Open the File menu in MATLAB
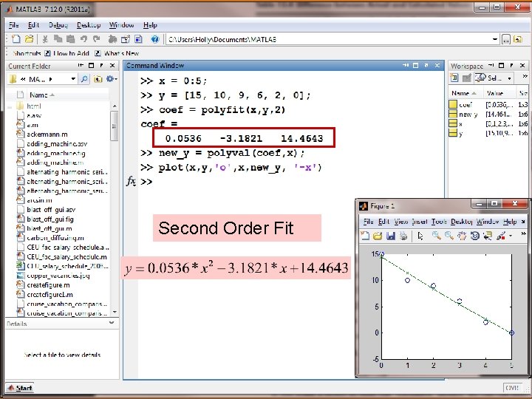This screenshot has height=399, width=532. [x=13, y=25]
